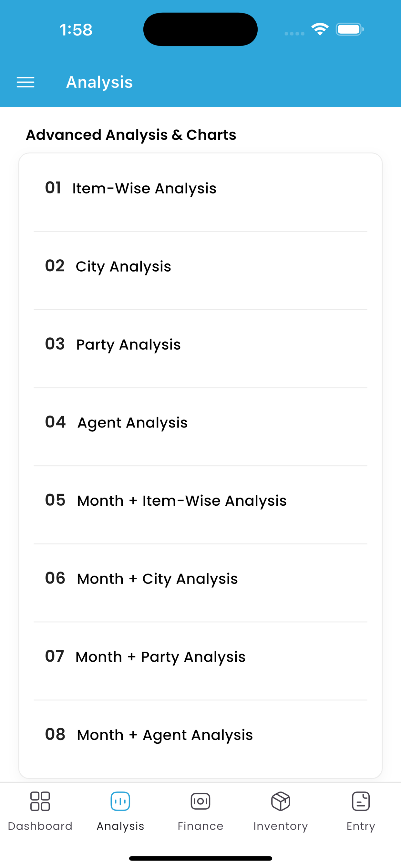Tap the Finance money icon
The image size is (401, 868).
(x=200, y=801)
